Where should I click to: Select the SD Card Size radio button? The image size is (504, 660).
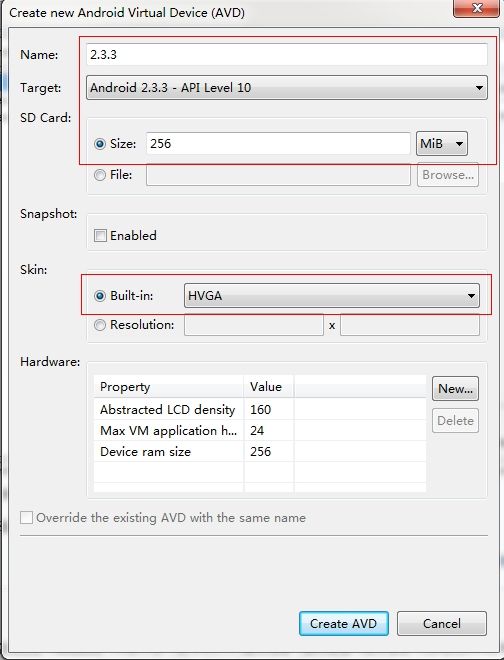click(100, 144)
